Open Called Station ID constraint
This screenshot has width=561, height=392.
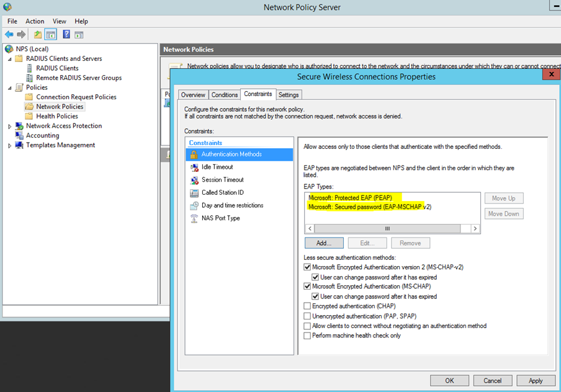pyautogui.click(x=222, y=193)
